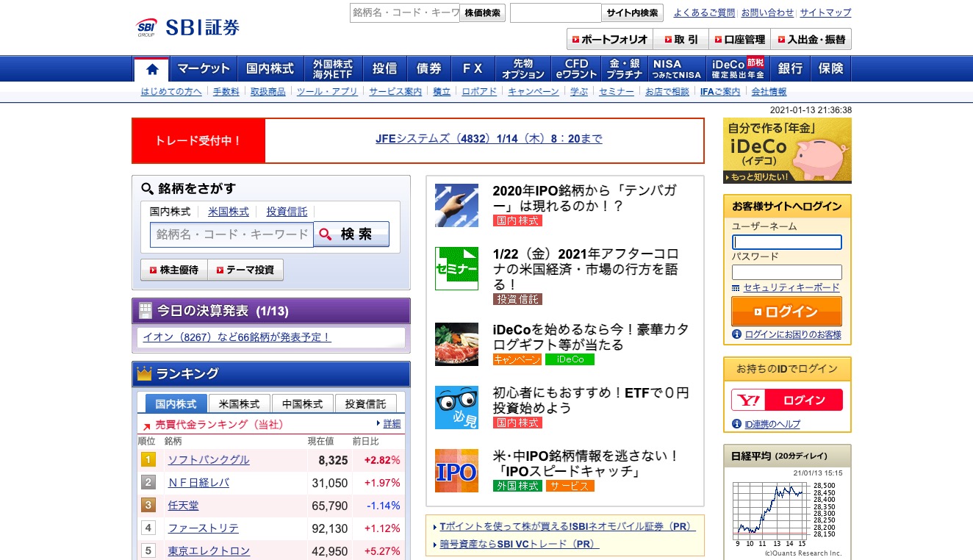Screen dimensions: 973x560
Task: Open セキュリティキーボード keyboard link
Action: click(791, 287)
